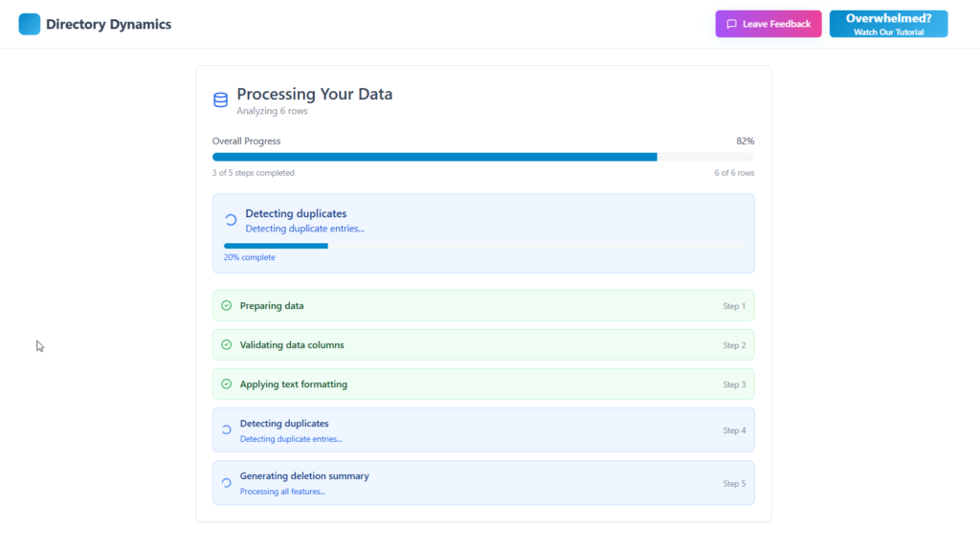The height and width of the screenshot is (548, 980).
Task: Click the spinner next to Generating deletion summary
Action: [227, 483]
